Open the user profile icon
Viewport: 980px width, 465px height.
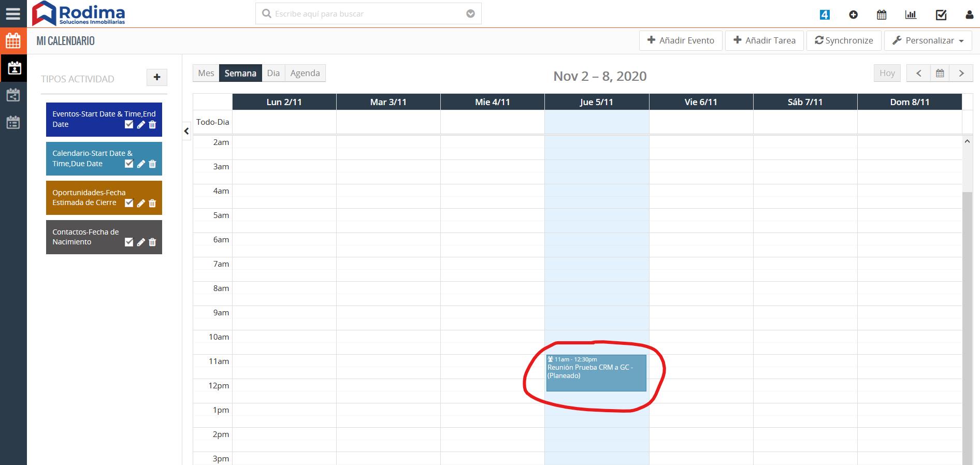[x=969, y=15]
